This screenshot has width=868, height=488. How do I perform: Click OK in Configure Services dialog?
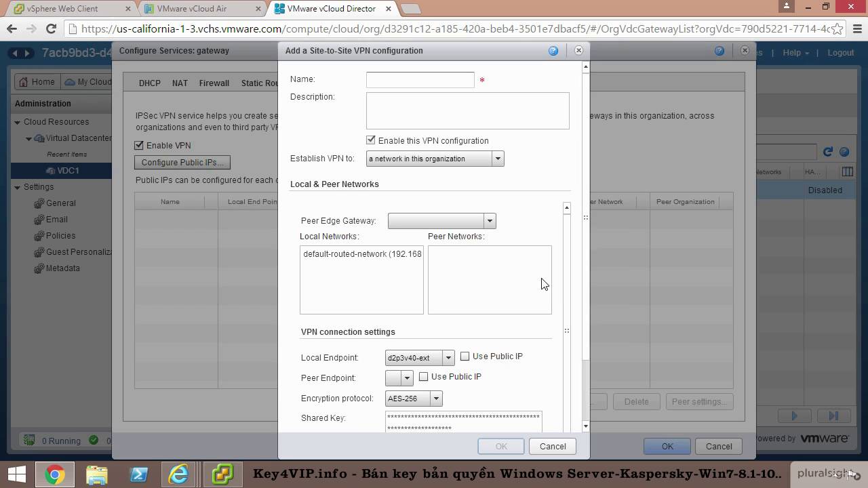point(667,446)
